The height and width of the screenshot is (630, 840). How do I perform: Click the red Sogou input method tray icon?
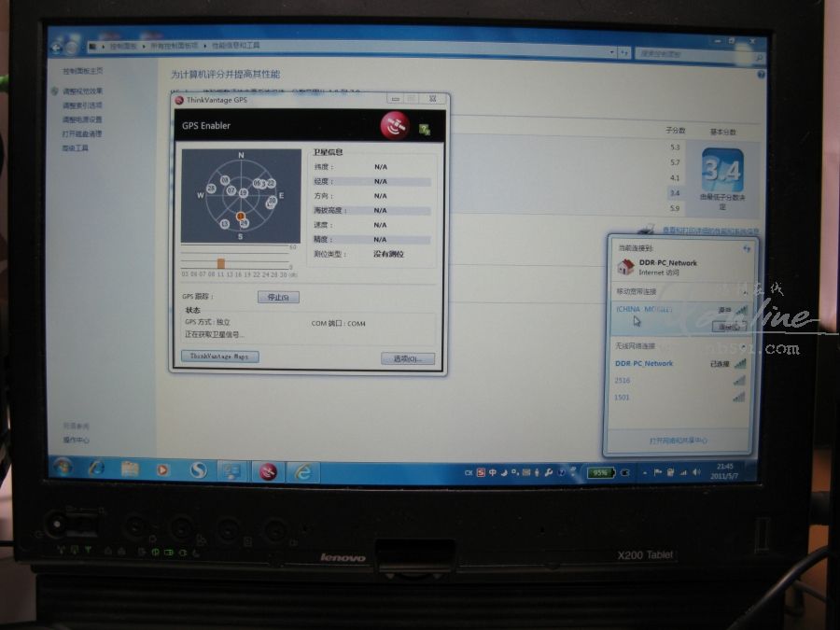pyautogui.click(x=481, y=472)
